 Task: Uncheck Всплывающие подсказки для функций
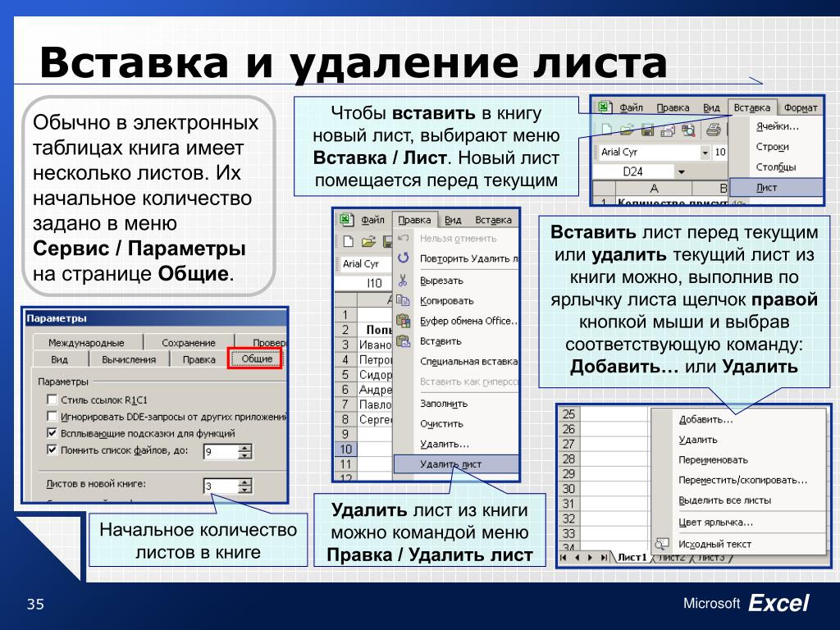(x=52, y=432)
